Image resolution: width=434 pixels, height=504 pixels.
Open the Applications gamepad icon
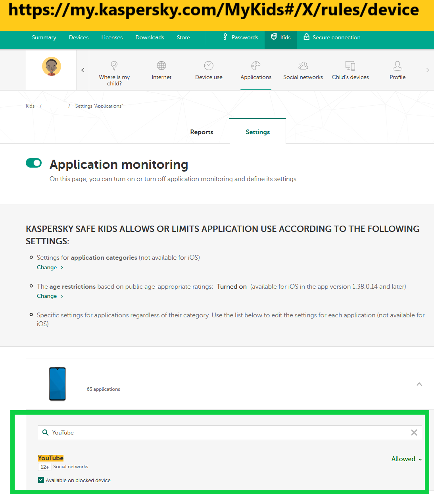256,66
